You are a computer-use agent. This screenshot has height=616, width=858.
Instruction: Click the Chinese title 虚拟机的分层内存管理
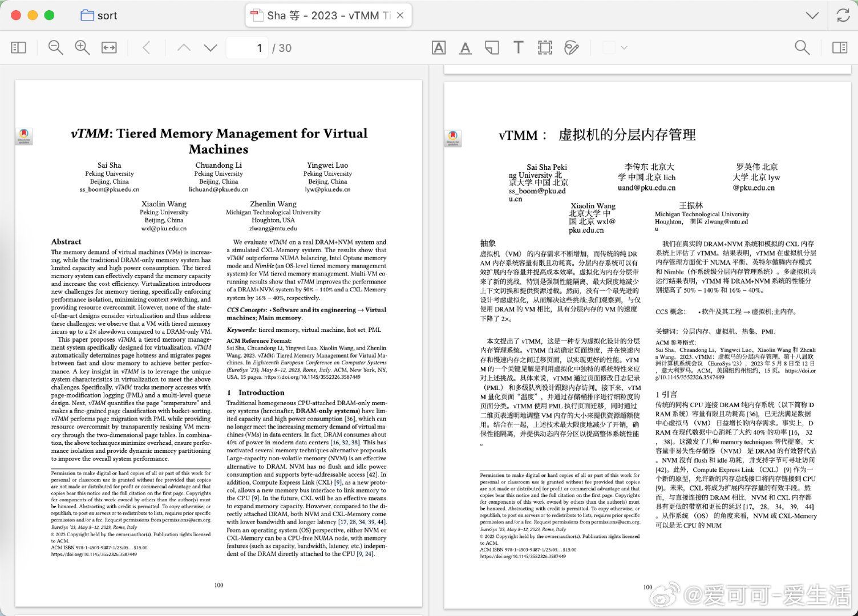click(x=627, y=135)
